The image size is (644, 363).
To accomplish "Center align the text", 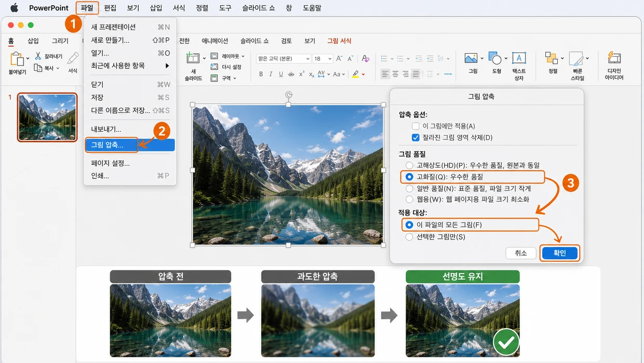I will click(x=395, y=74).
